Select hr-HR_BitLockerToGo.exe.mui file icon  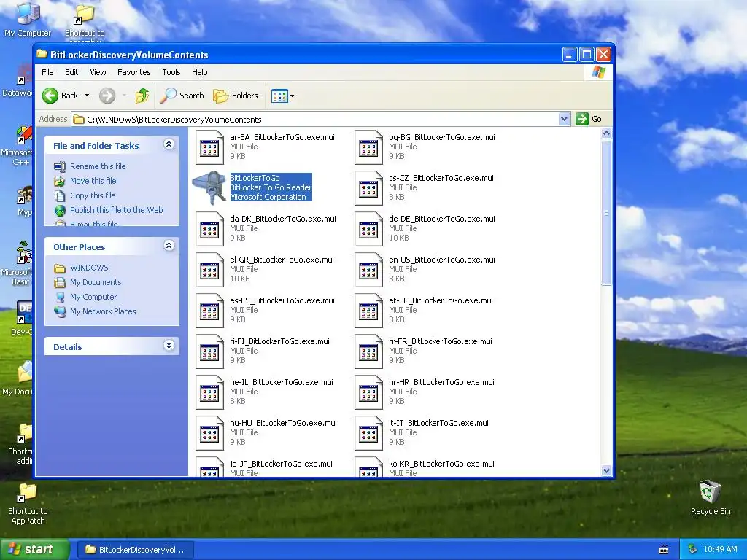[368, 393]
